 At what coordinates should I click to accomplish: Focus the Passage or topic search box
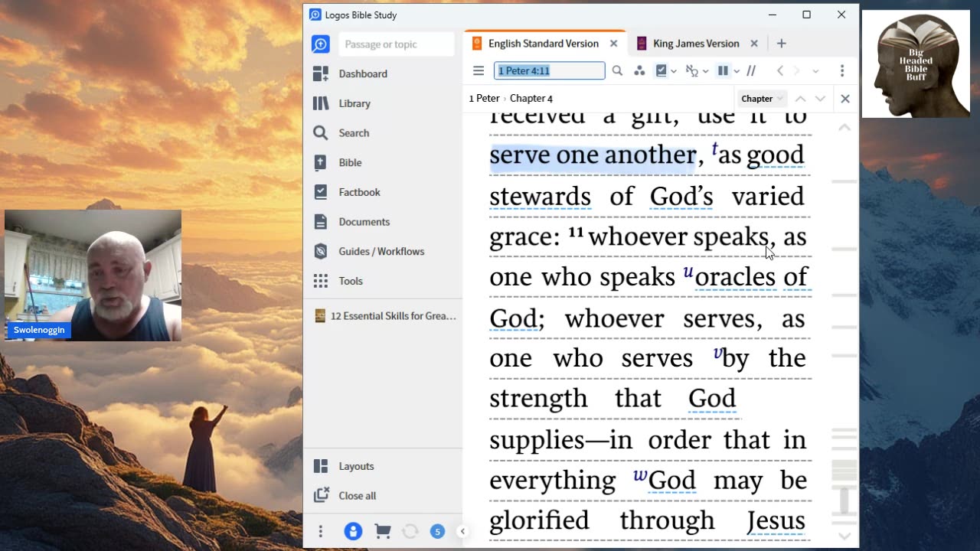tap(397, 44)
